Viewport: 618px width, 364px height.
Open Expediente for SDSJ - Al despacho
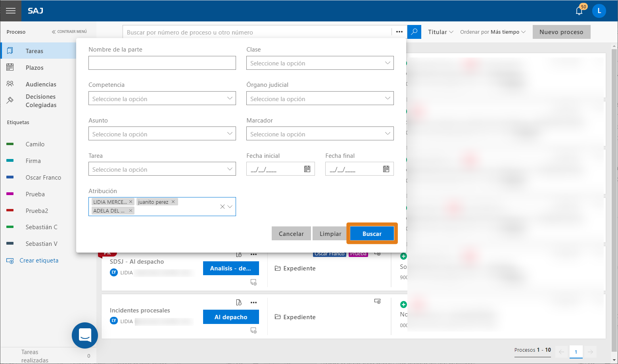pyautogui.click(x=295, y=268)
